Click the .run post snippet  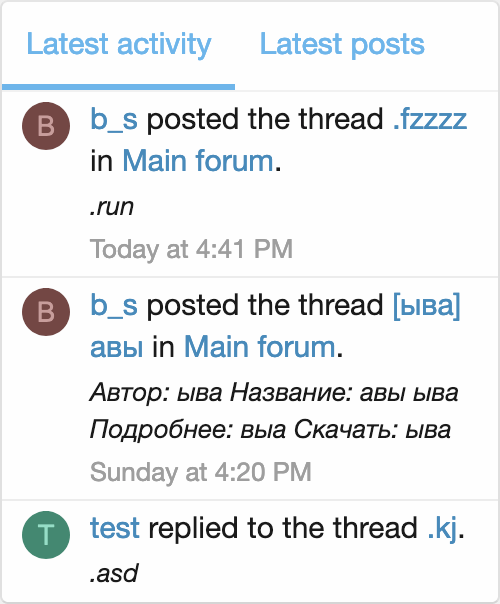(112, 207)
